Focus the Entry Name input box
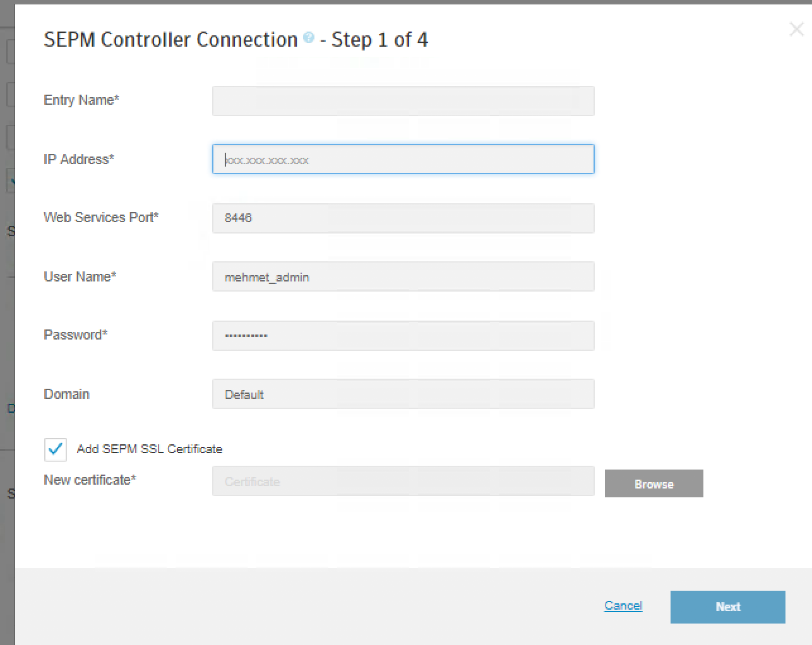The image size is (812, 645). click(x=403, y=101)
